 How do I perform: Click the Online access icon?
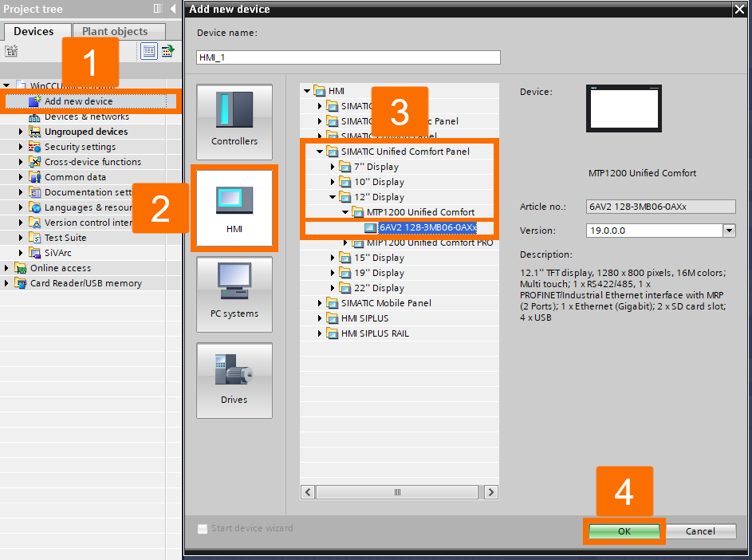[x=20, y=268]
